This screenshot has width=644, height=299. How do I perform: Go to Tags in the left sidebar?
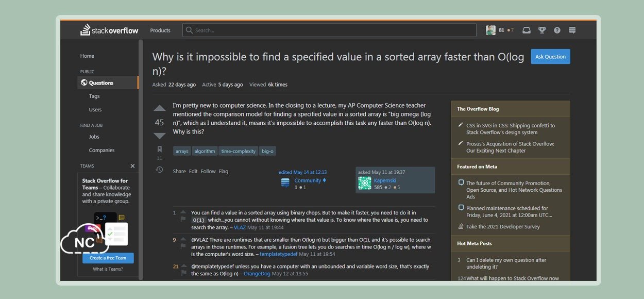tap(94, 96)
